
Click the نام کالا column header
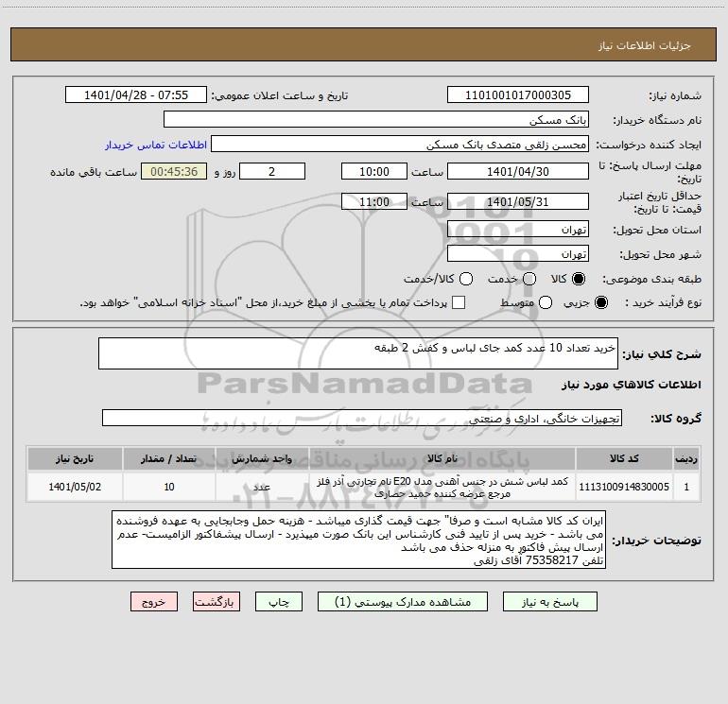442,458
